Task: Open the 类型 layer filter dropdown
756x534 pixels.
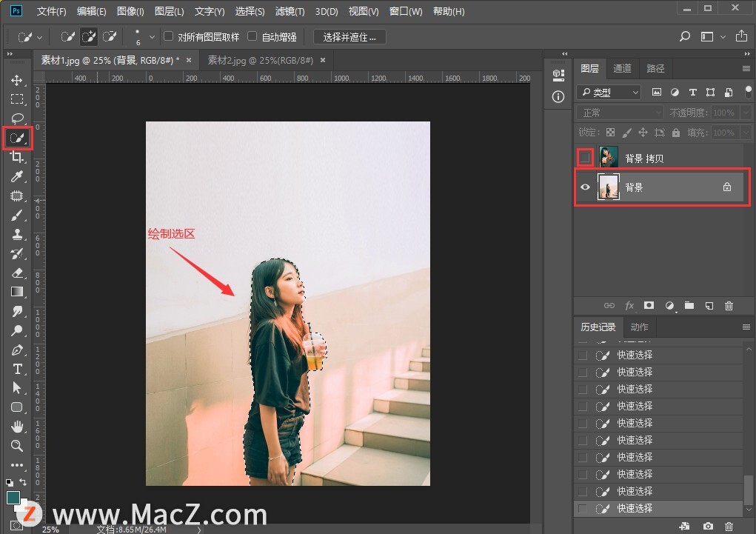Action: (609, 92)
